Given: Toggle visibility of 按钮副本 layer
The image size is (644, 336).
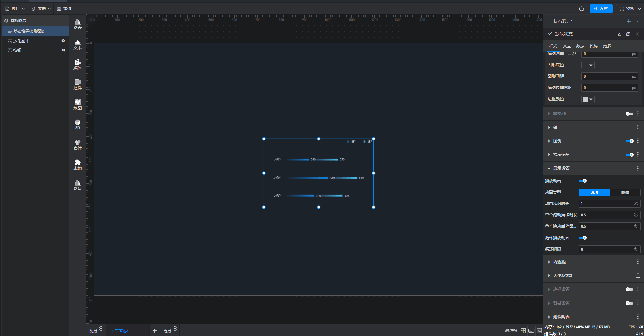Looking at the screenshot, I should [x=63, y=41].
